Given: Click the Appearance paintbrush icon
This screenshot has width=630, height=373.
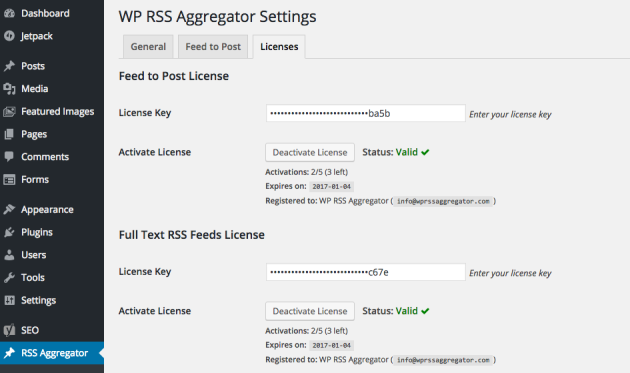Looking at the screenshot, I should pyautogui.click(x=9, y=209).
